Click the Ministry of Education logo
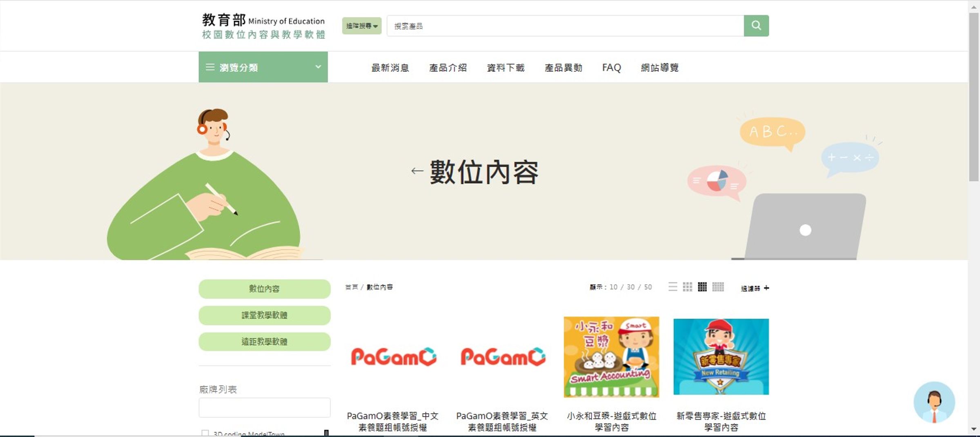 tap(264, 26)
